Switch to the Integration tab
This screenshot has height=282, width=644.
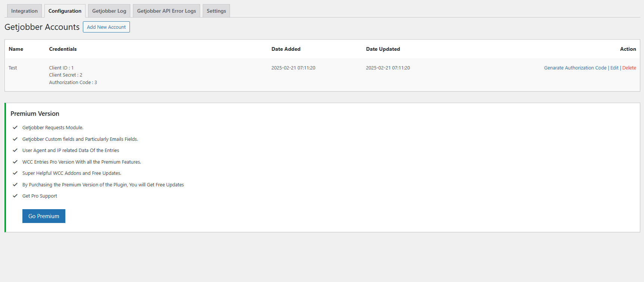(x=24, y=11)
